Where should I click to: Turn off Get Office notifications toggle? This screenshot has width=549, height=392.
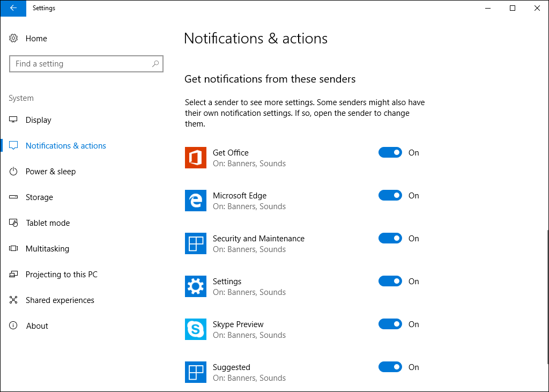tap(390, 153)
